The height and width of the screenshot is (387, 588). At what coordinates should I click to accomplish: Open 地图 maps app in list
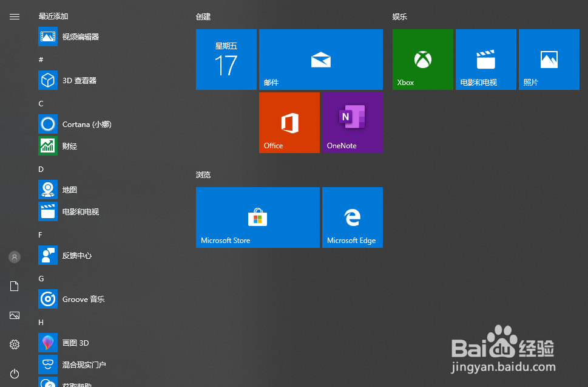(x=58, y=190)
